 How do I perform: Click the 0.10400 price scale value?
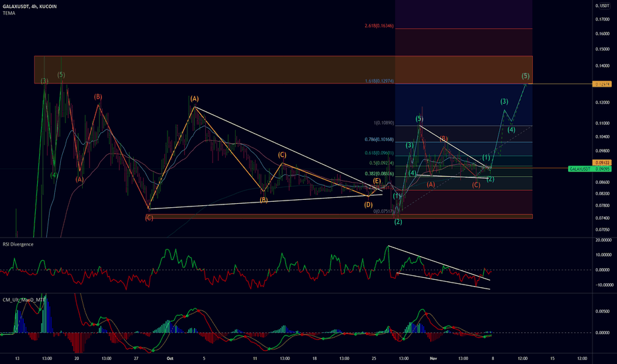click(x=602, y=136)
